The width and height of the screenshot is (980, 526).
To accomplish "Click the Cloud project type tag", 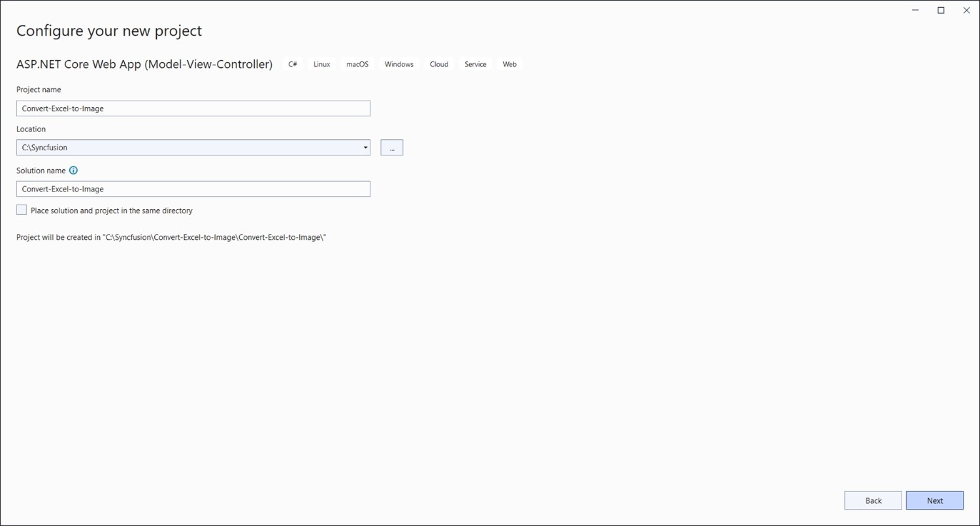I will pos(439,64).
